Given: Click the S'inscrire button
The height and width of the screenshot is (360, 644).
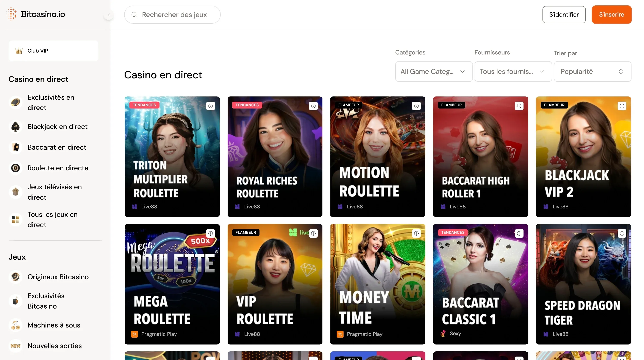Looking at the screenshot, I should pos(611,14).
